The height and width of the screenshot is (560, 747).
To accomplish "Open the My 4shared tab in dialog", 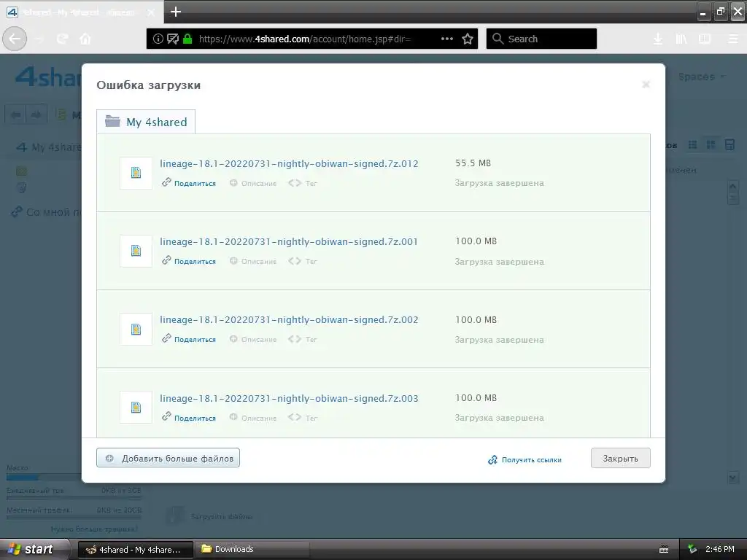I will (x=146, y=122).
